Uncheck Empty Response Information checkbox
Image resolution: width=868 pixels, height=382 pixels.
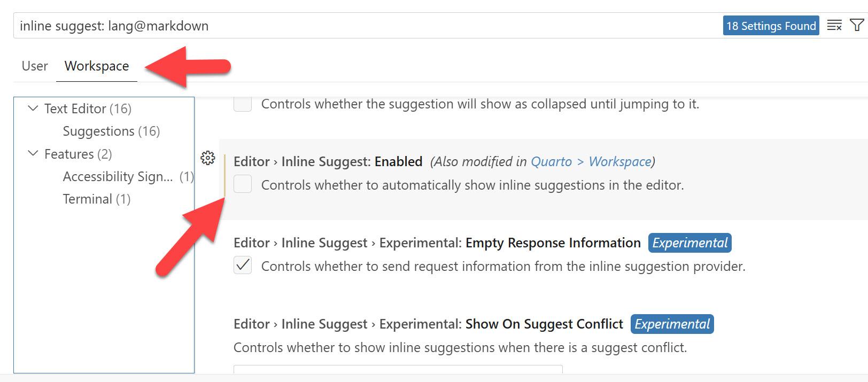243,266
